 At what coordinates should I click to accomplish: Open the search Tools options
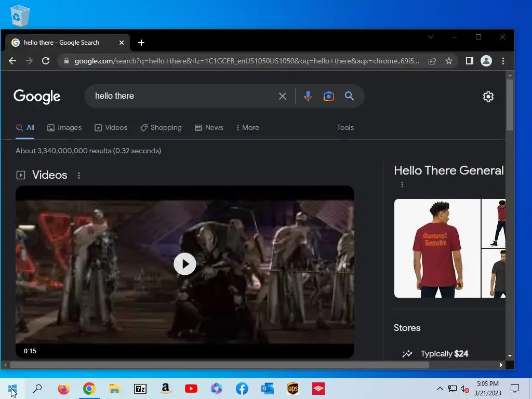point(345,128)
